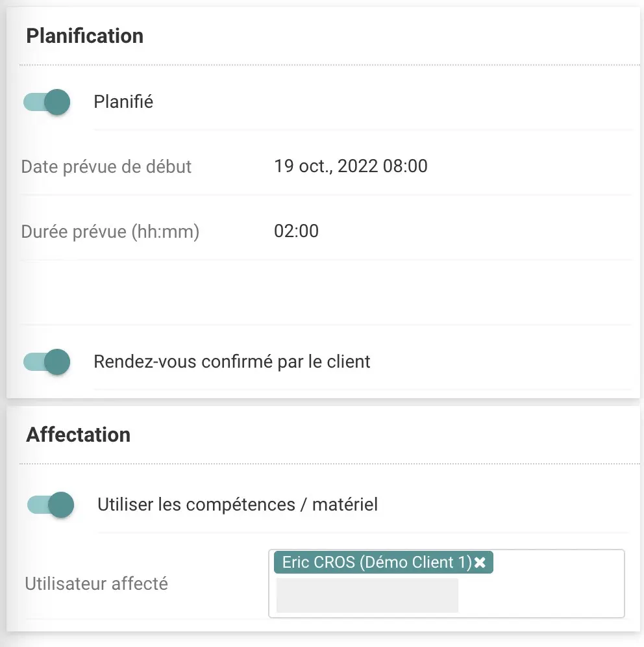Click the Planification section header

[85, 36]
